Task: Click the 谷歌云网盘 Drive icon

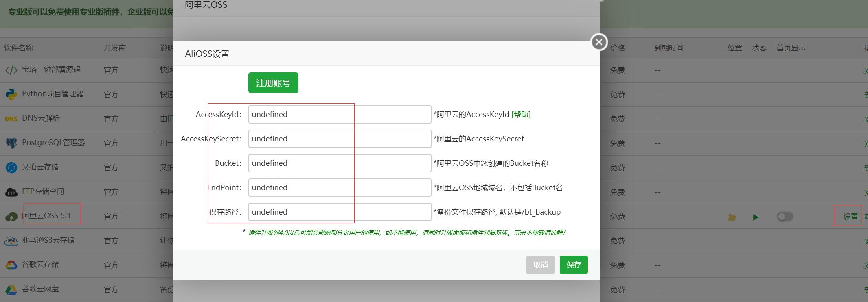Action: coord(11,290)
